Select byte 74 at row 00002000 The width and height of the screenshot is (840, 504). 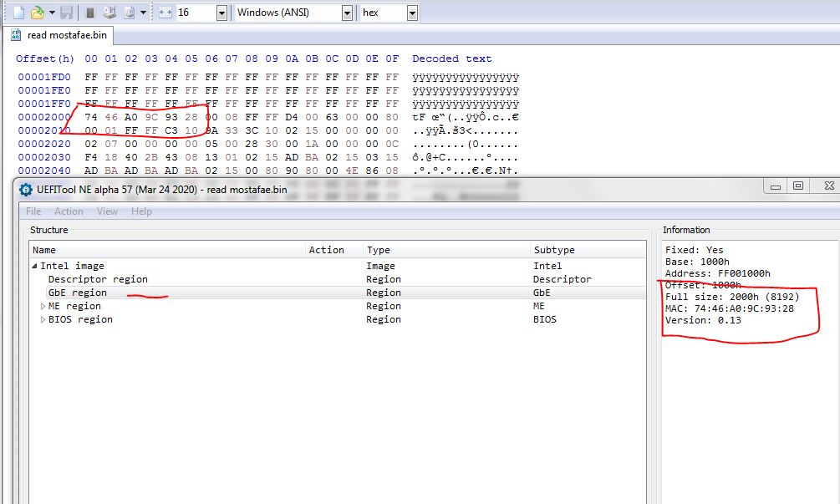point(91,117)
